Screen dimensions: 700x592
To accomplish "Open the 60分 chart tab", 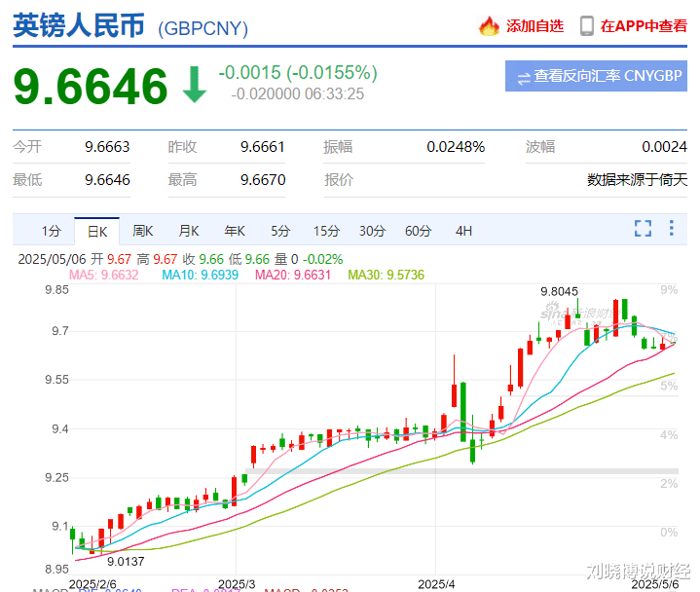I will tap(418, 231).
